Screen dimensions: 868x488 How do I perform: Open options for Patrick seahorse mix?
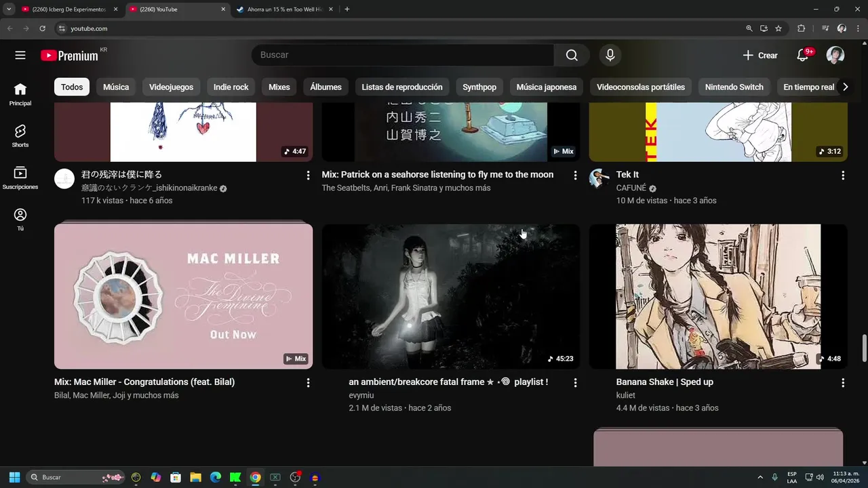tap(575, 176)
